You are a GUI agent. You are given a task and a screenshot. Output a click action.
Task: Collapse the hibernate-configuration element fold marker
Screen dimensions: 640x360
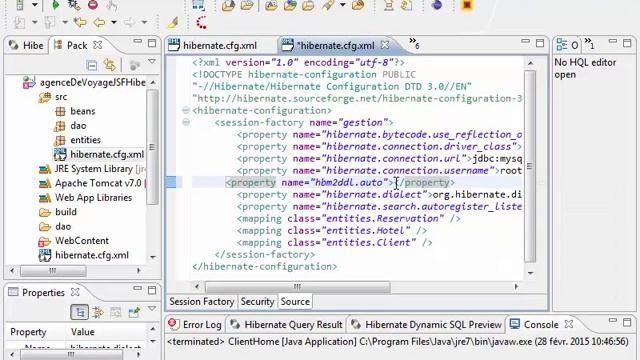click(186, 110)
